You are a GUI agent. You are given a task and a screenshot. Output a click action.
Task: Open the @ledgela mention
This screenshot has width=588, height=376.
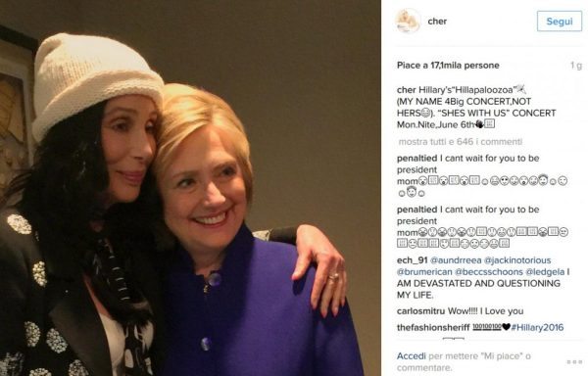tap(545, 272)
